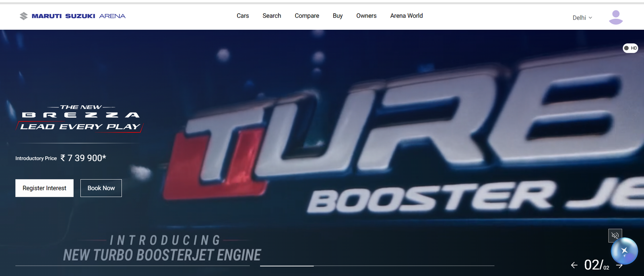Go to previous slide arrow

pos(574,265)
